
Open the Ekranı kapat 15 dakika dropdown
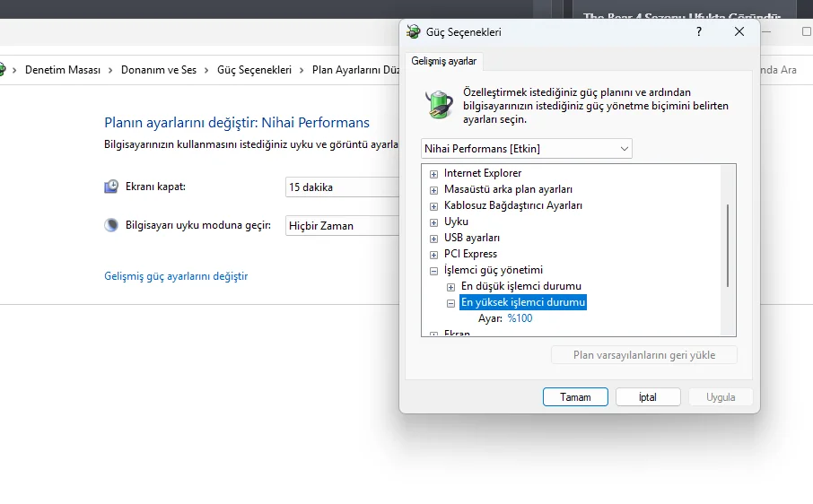point(342,187)
